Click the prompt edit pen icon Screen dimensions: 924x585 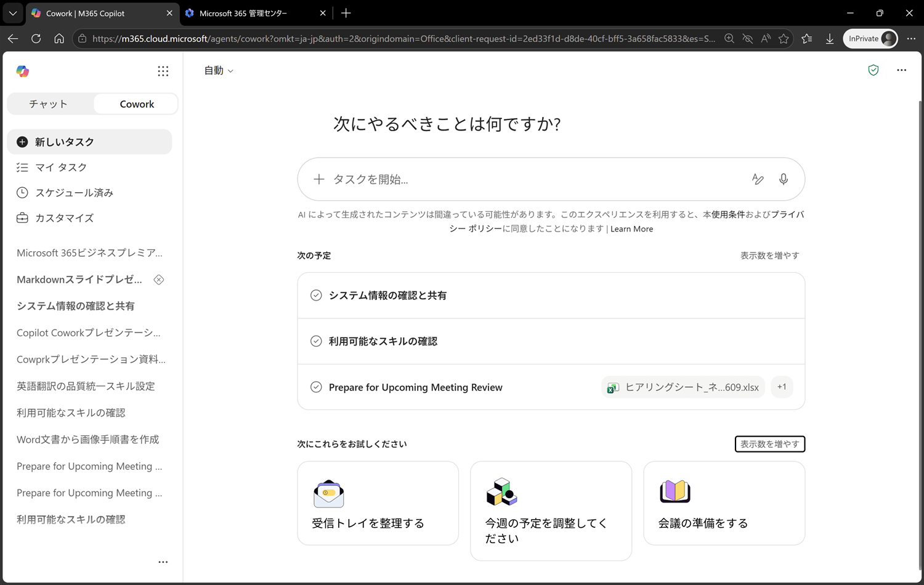click(x=758, y=179)
